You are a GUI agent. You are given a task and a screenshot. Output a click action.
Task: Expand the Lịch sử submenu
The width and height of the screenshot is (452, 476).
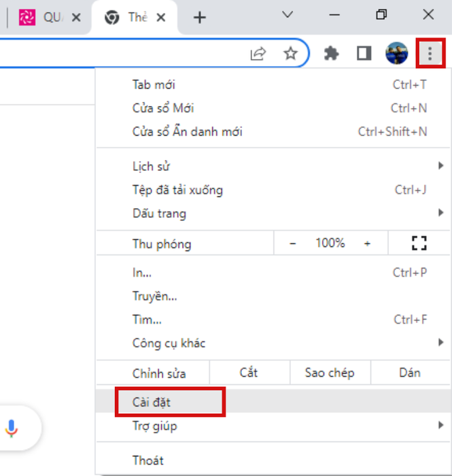[273, 166]
